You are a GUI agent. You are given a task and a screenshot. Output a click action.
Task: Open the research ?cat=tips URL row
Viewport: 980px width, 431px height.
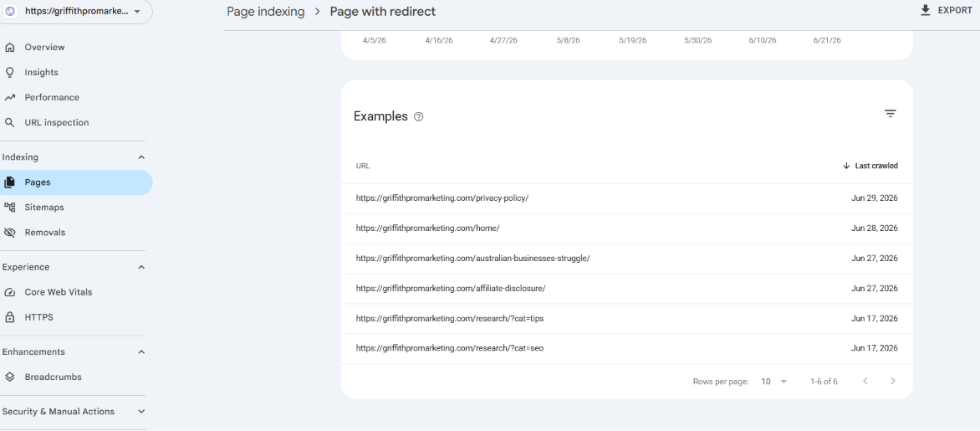[x=627, y=318]
